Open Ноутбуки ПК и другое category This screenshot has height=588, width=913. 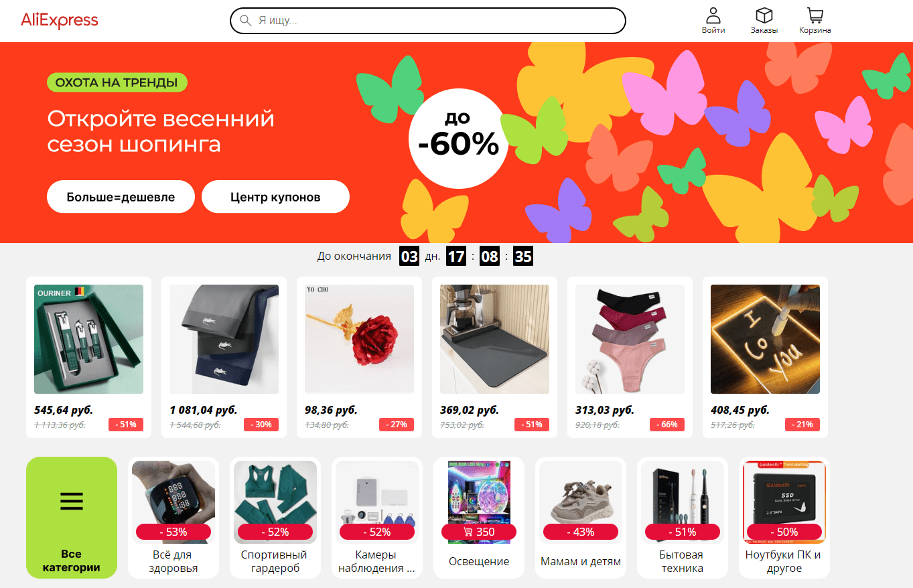[x=784, y=518]
